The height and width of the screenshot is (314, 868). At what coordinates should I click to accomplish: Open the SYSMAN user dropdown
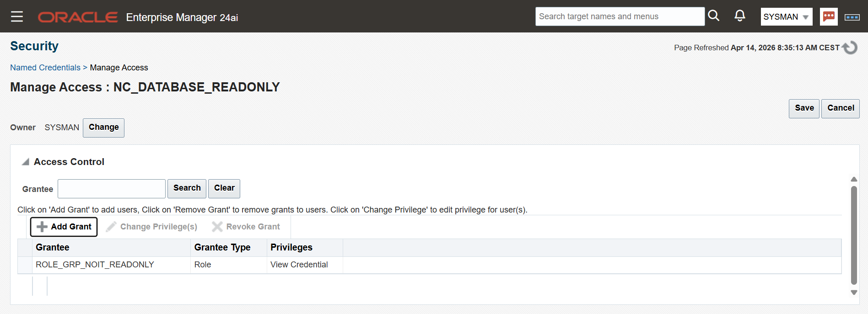(786, 17)
